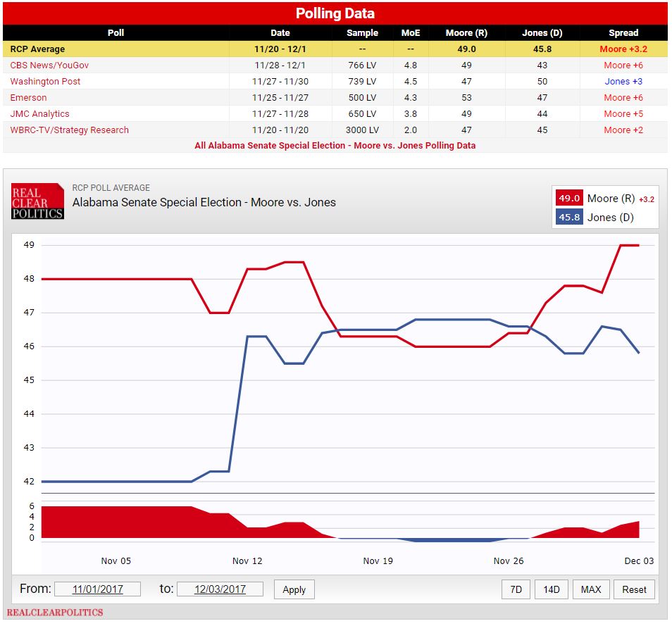
Task: Click the Moore +6 spread for CBS News/YouGov
Action: click(623, 65)
